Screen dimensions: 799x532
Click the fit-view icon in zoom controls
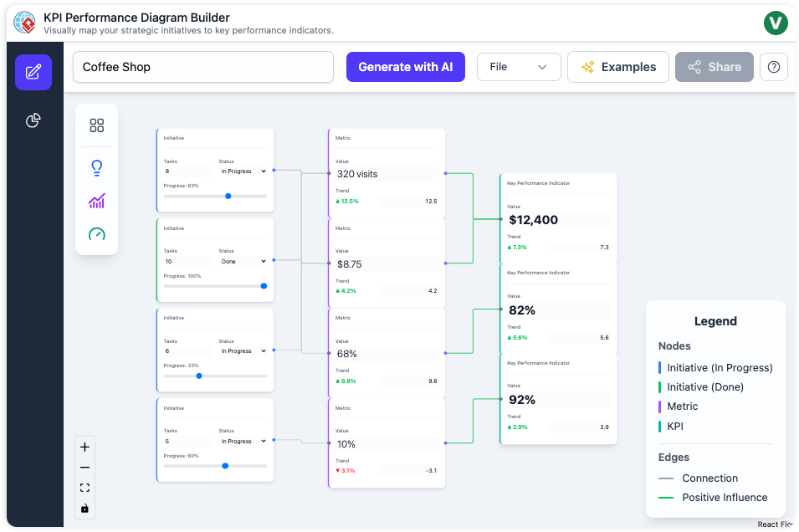(x=84, y=487)
